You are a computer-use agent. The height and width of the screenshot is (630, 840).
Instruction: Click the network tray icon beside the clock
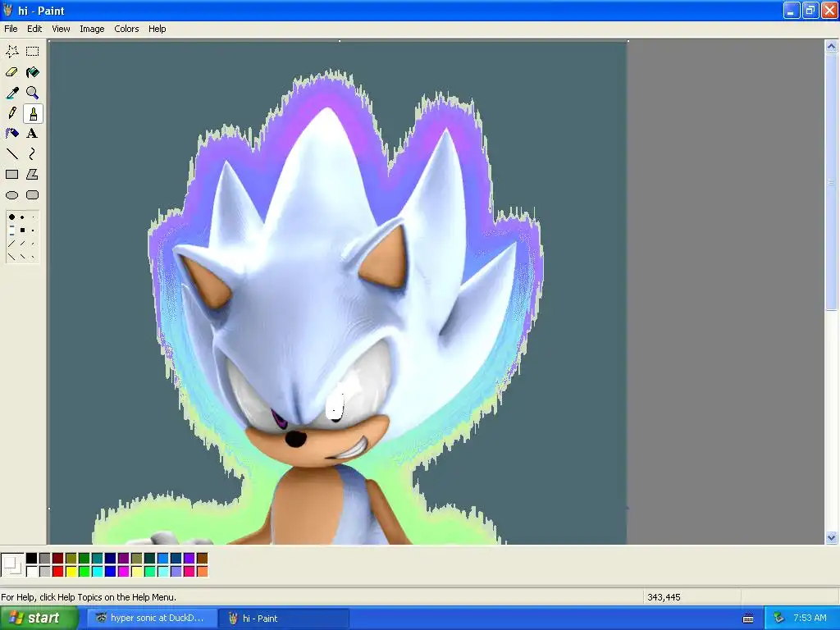pyautogui.click(x=778, y=619)
